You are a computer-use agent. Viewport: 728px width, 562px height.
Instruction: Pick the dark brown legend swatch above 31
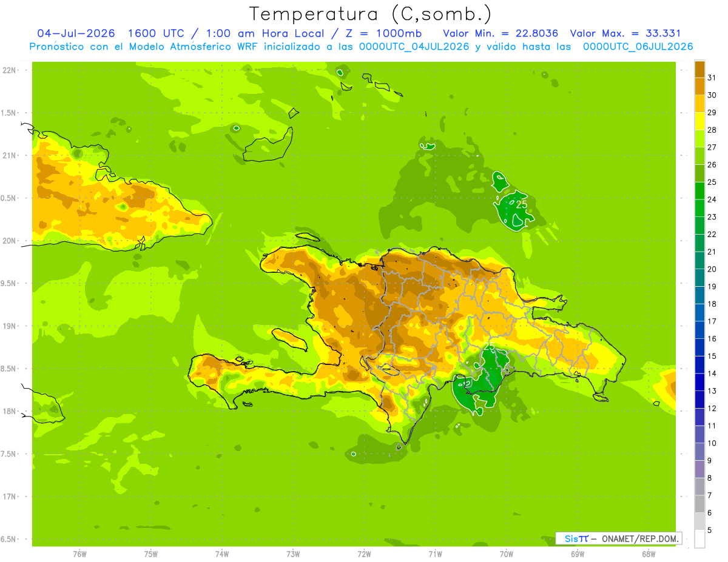[x=699, y=69]
